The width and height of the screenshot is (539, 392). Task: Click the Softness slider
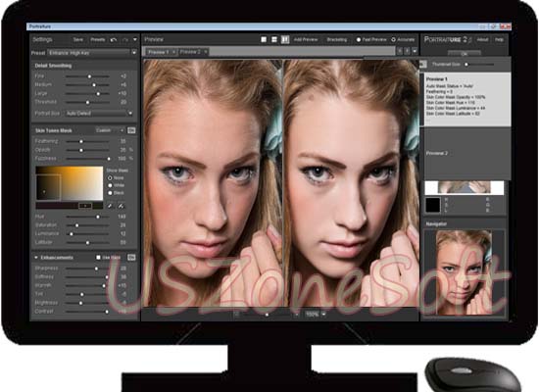point(87,276)
